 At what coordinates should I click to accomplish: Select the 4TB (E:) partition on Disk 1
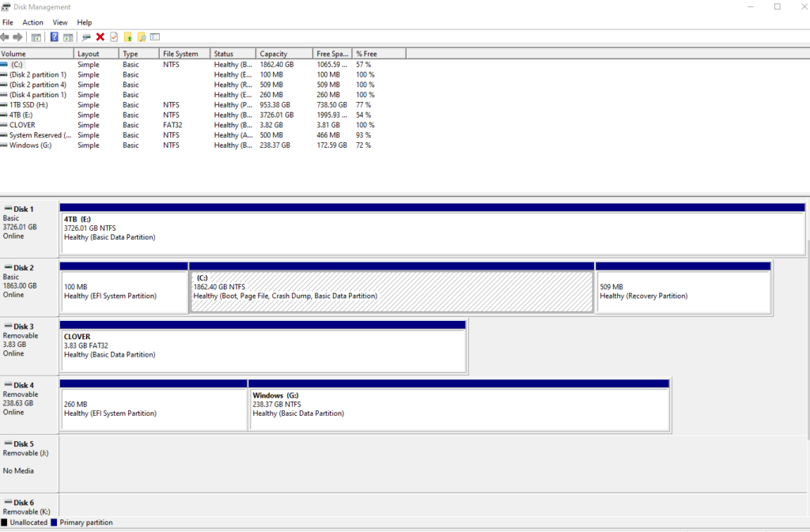point(433,228)
